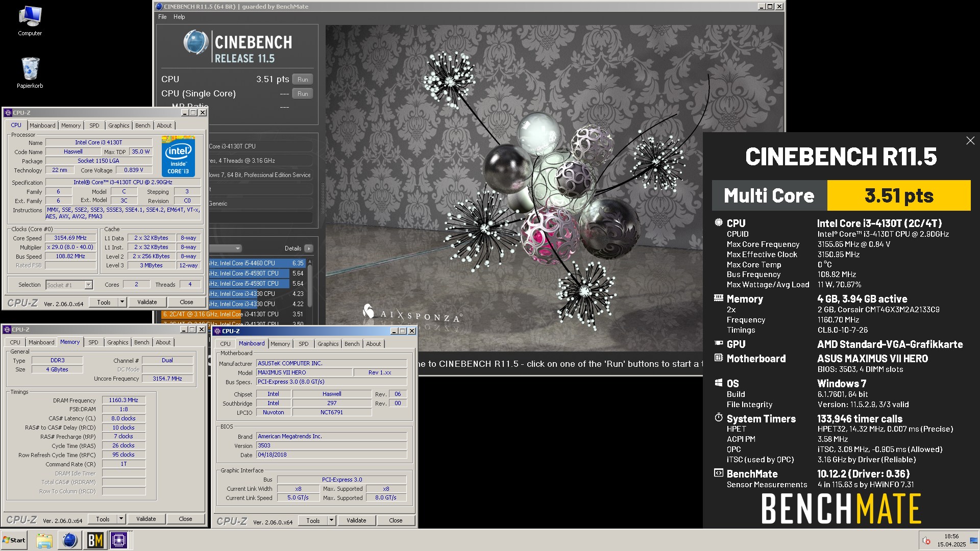Click Validate in the CPU-Z CPU-tab window
980x551 pixels.
click(x=147, y=302)
